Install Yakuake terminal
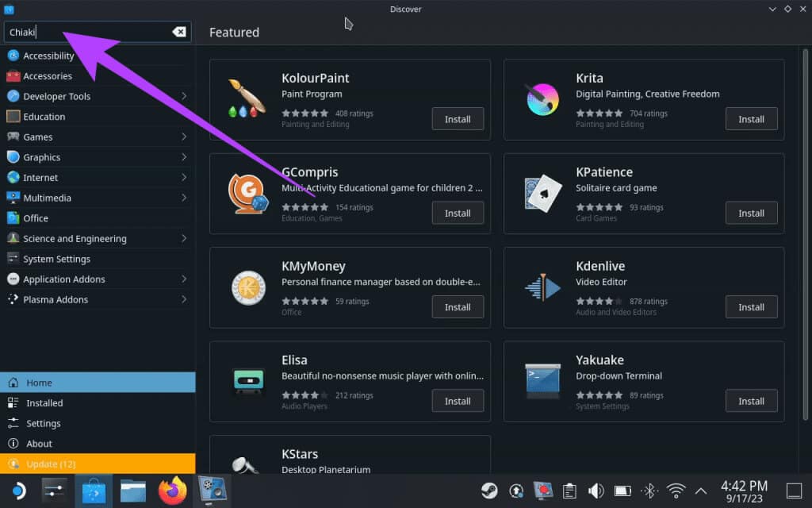The height and width of the screenshot is (508, 812). point(752,401)
